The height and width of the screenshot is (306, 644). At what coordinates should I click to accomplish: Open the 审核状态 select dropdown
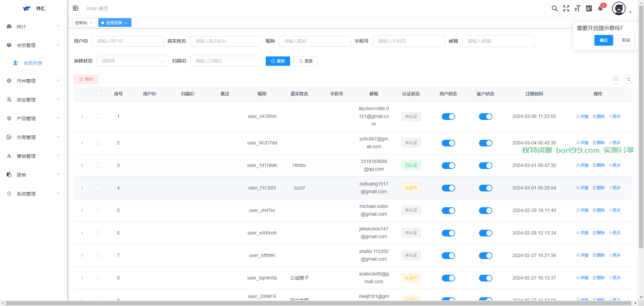132,61
